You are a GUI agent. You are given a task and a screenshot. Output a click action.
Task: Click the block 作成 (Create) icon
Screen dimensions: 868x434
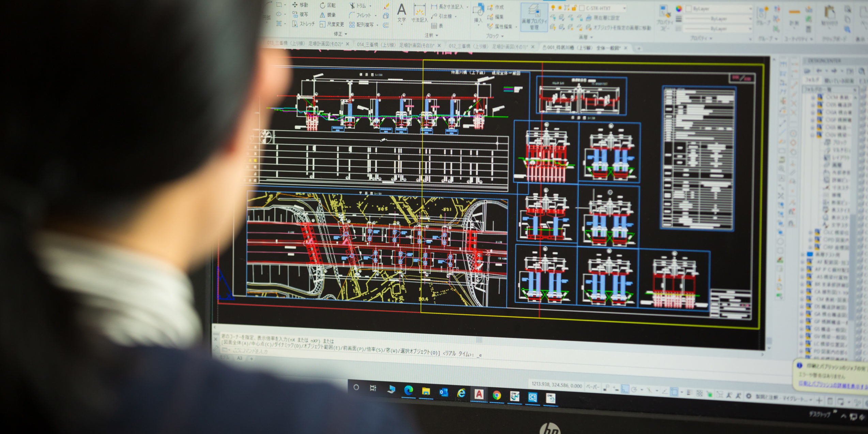[x=495, y=8]
